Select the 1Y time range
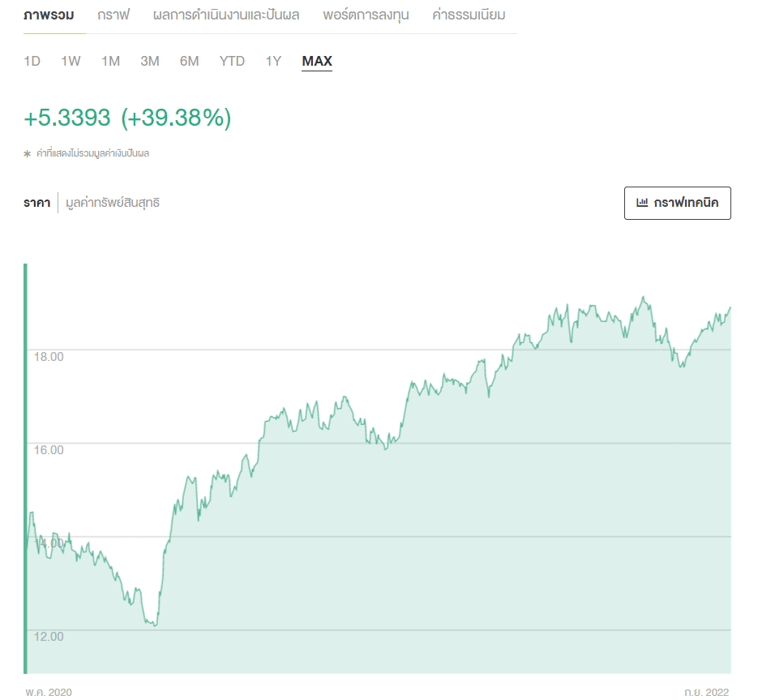758x700 pixels. click(273, 62)
